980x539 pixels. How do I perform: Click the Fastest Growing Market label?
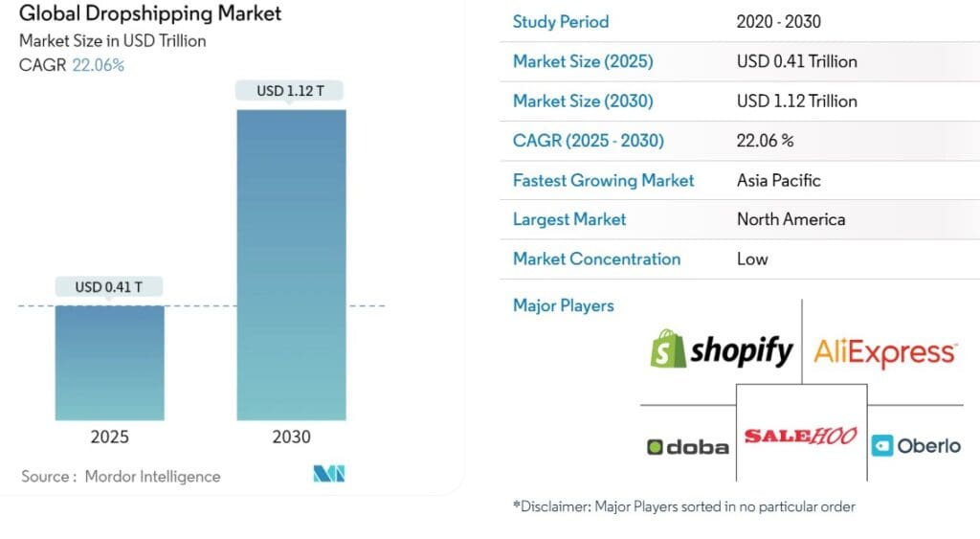click(603, 181)
